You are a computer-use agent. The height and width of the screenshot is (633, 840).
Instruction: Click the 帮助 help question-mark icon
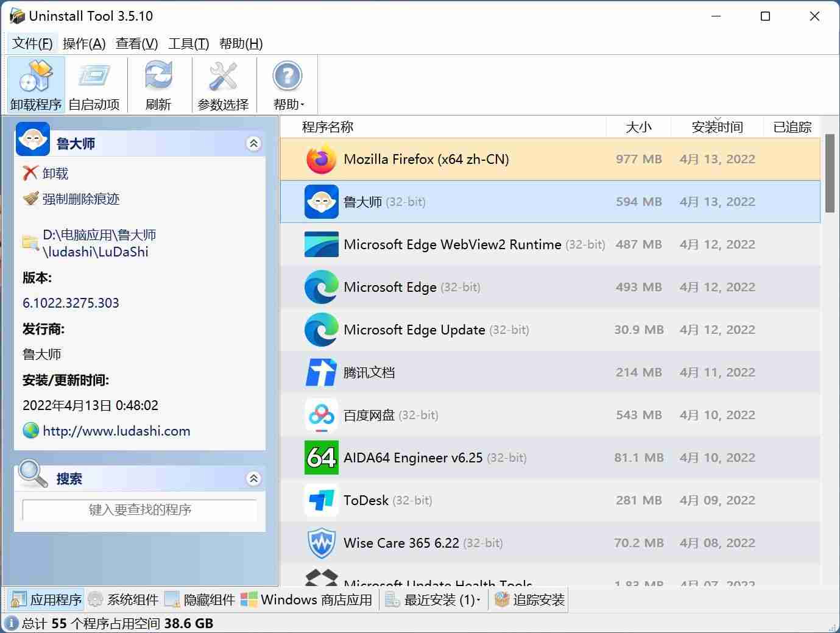[288, 76]
